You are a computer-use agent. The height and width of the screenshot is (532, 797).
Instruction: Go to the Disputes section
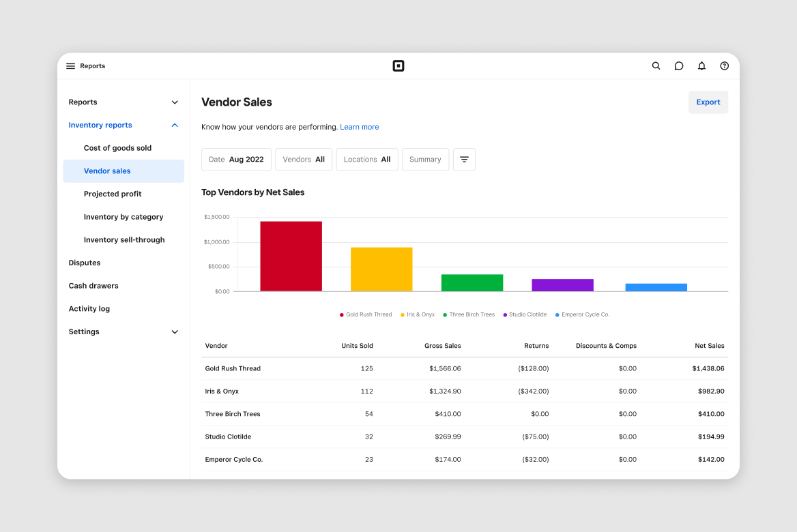pyautogui.click(x=84, y=262)
